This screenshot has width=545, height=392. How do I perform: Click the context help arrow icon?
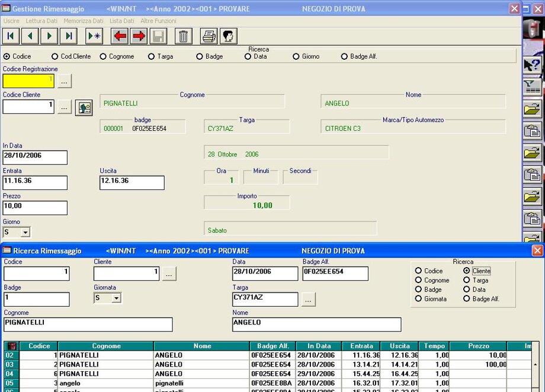pos(532,65)
